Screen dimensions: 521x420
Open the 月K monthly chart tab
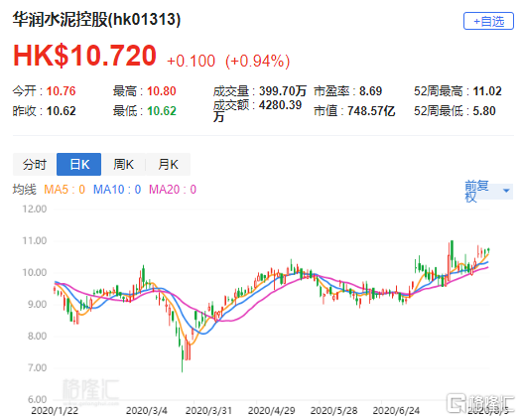[168, 164]
